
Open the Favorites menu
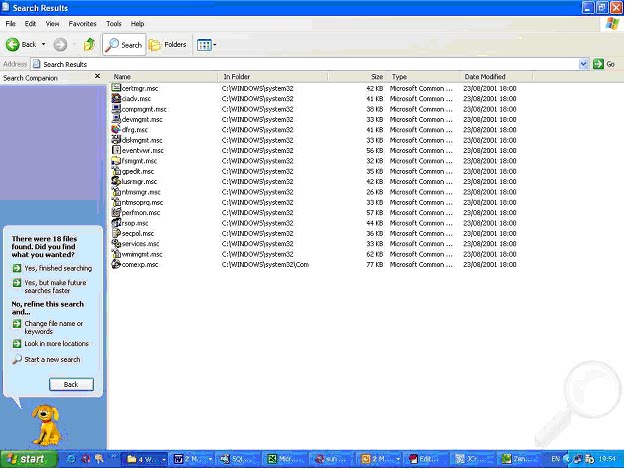click(x=83, y=24)
